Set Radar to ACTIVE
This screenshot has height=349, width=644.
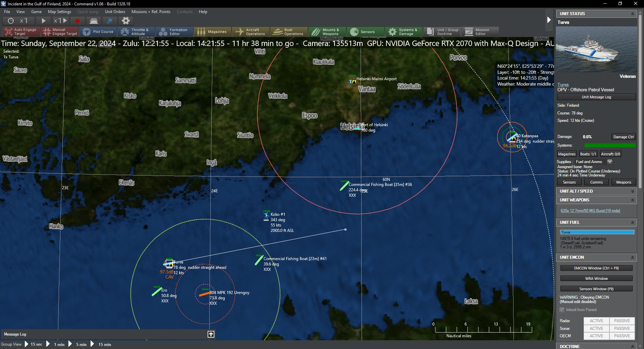[596, 321]
